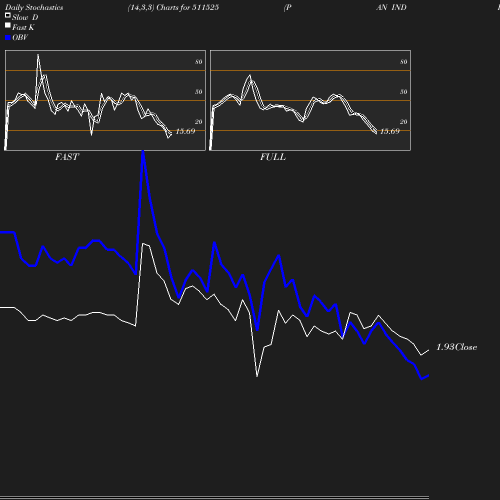
Task: Click the Slow D legend swatch
Action: (8, 15)
